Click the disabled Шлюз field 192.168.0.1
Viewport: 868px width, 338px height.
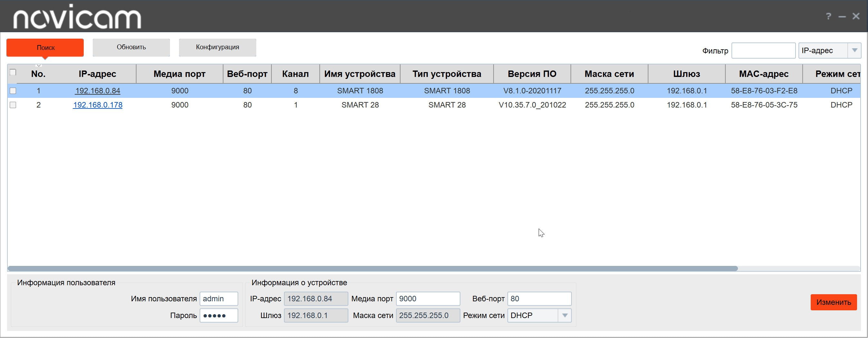coord(316,315)
